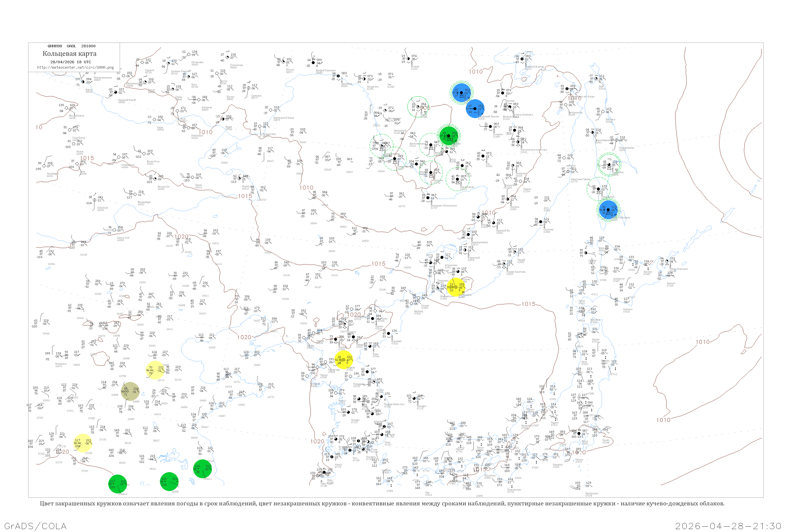
Task: Click the 28/04/2026 18 UTC date label
Action: [x=71, y=62]
